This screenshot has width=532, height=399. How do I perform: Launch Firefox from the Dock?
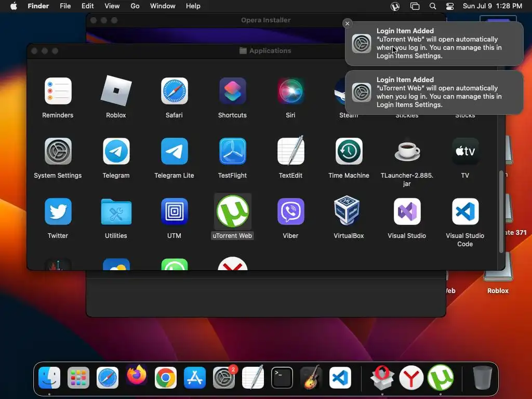click(x=137, y=376)
